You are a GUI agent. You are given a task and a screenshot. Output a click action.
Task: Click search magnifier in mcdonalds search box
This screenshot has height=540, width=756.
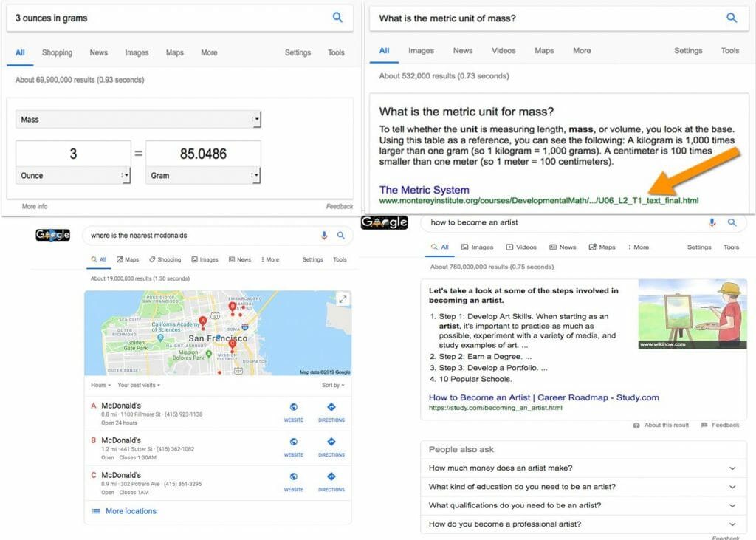click(x=341, y=235)
